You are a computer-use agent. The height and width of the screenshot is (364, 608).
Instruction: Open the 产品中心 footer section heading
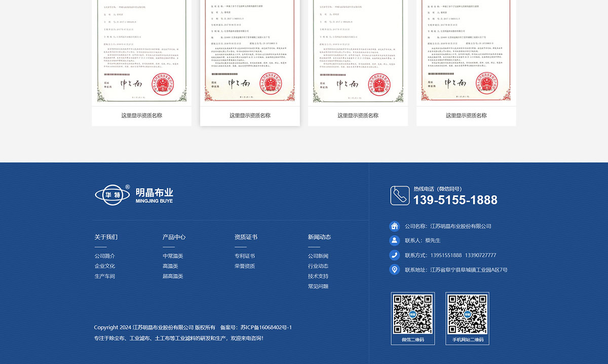174,237
